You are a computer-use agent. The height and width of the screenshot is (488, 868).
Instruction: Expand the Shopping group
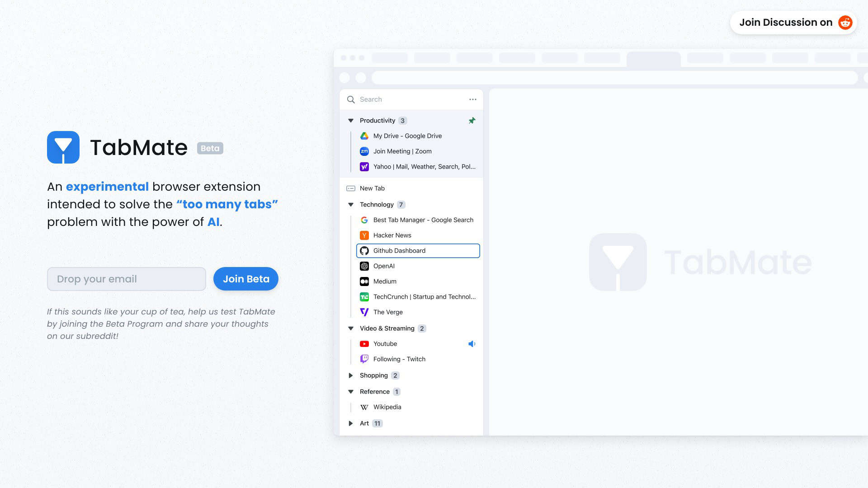coord(351,375)
